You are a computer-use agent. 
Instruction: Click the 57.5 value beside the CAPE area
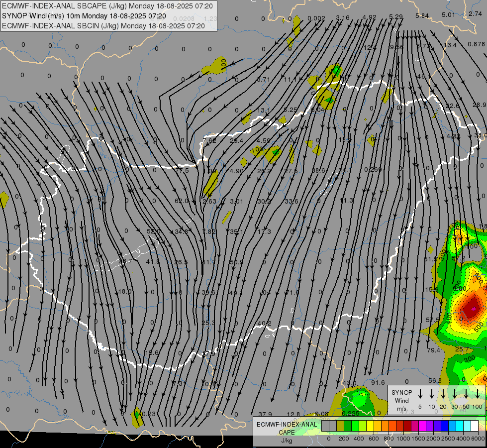(x=433, y=320)
